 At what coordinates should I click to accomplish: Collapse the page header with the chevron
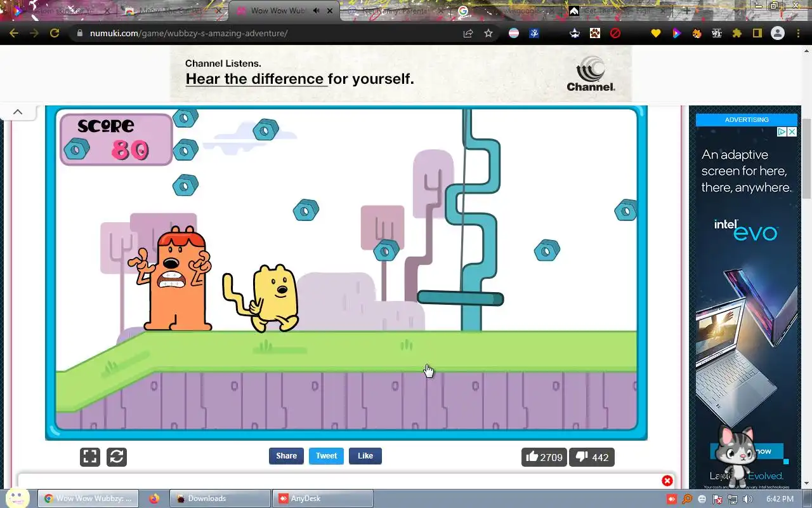(18, 112)
